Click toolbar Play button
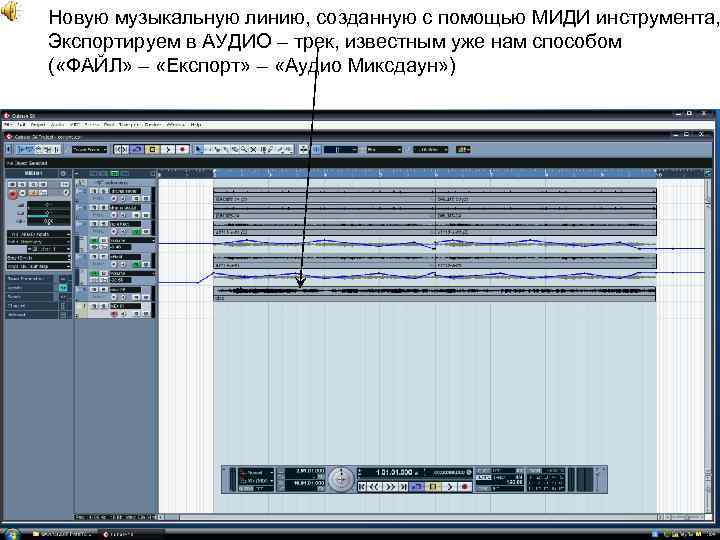This screenshot has height=540, width=720. [x=168, y=149]
